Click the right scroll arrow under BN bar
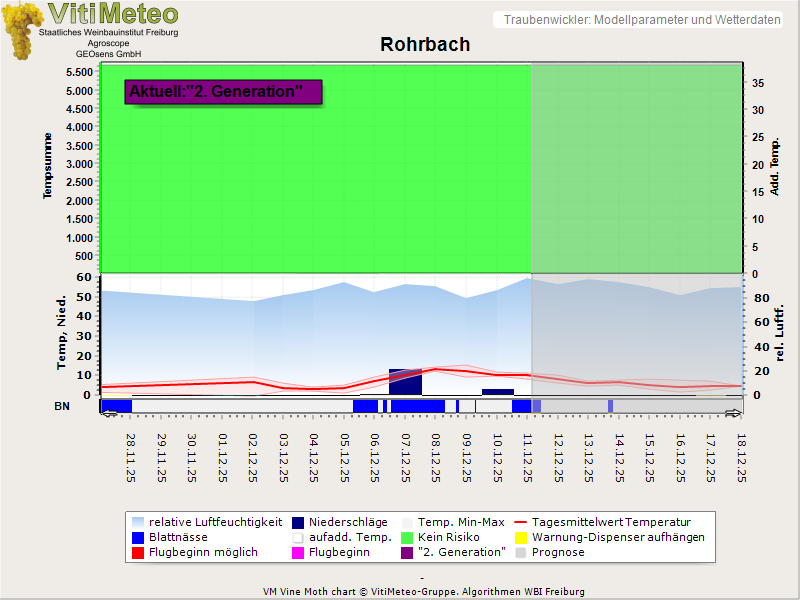 pyautogui.click(x=734, y=412)
